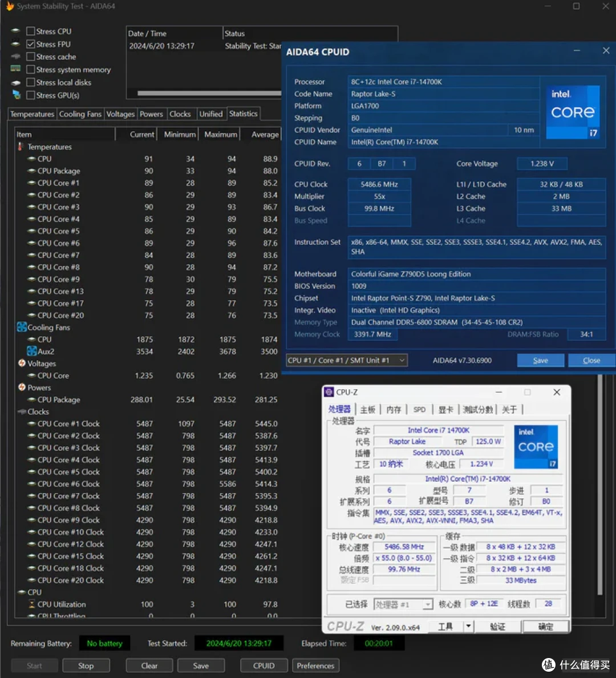Image resolution: width=616 pixels, height=678 pixels.
Task: Select the CPU Package power row
Action: click(148, 399)
